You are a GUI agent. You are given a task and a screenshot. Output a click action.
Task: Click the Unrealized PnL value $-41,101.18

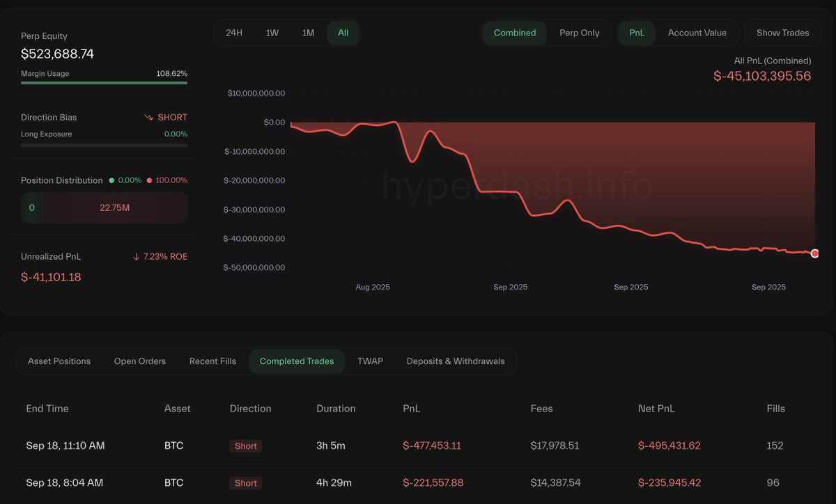pos(51,277)
